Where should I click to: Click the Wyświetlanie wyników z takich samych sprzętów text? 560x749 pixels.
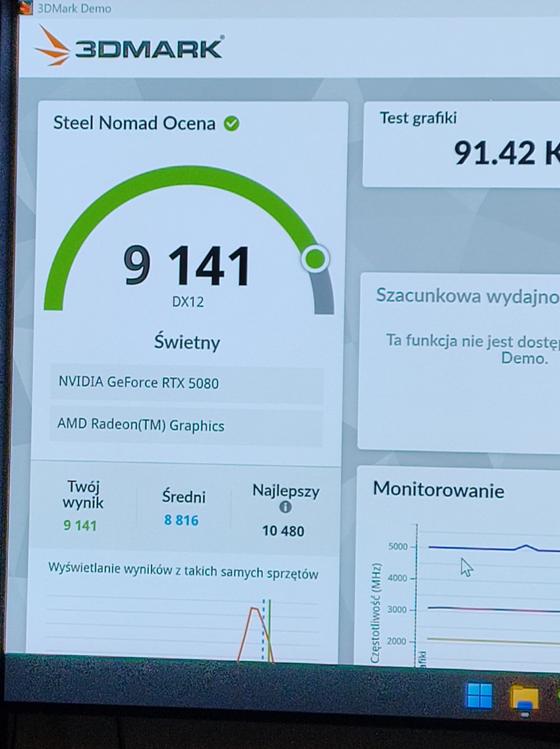184,571
